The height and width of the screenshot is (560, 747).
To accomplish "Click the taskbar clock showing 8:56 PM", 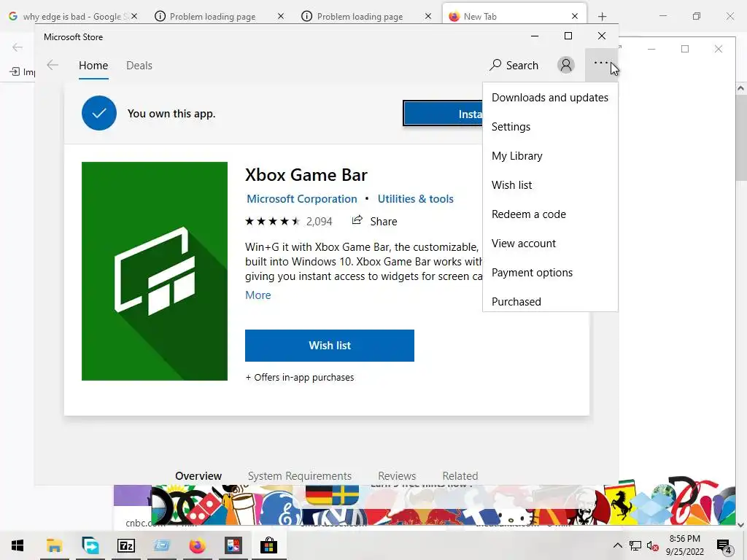I will click(x=684, y=545).
